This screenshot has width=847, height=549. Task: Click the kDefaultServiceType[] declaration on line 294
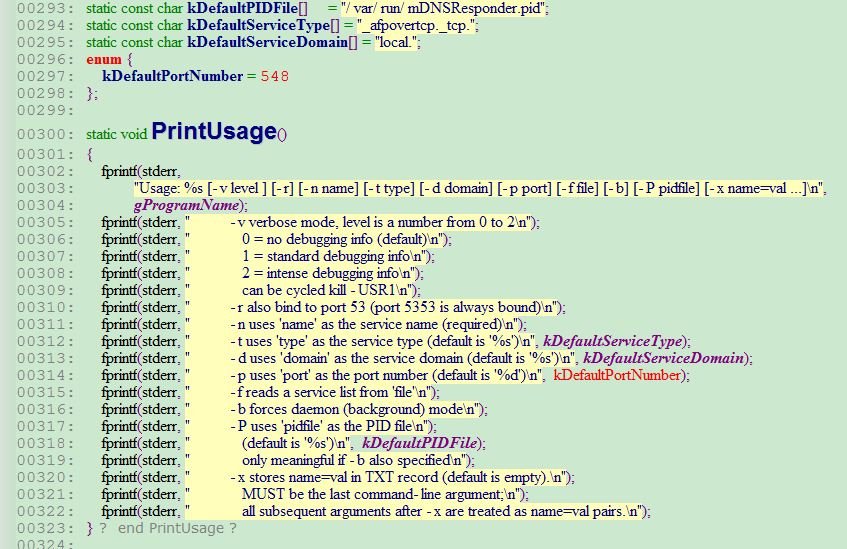point(263,25)
